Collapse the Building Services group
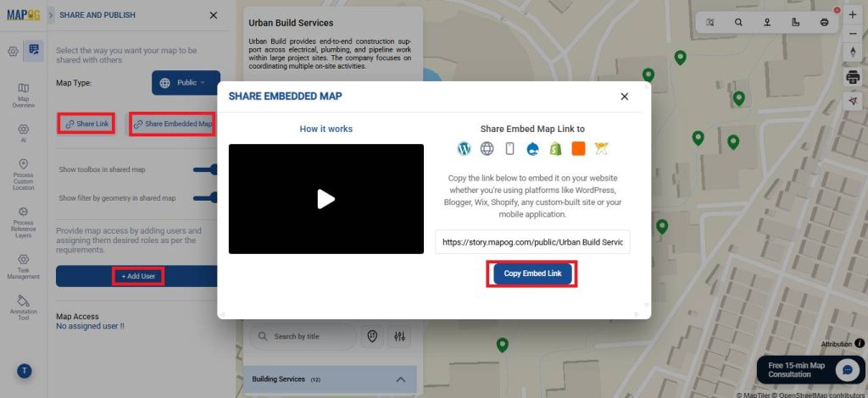The width and height of the screenshot is (868, 398). [x=401, y=379]
